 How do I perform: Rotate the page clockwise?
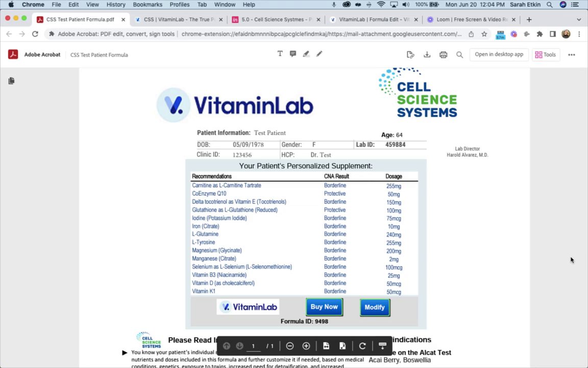tap(362, 346)
